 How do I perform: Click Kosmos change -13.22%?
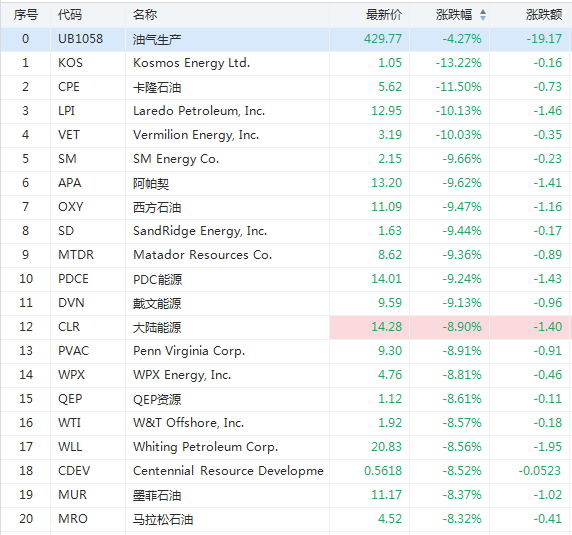point(458,63)
